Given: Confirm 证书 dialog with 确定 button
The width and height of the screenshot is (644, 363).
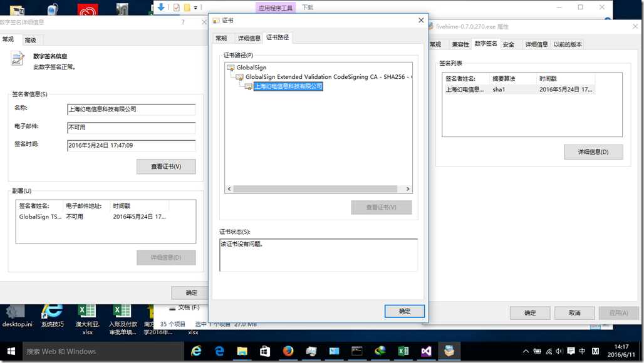Looking at the screenshot, I should tap(405, 311).
